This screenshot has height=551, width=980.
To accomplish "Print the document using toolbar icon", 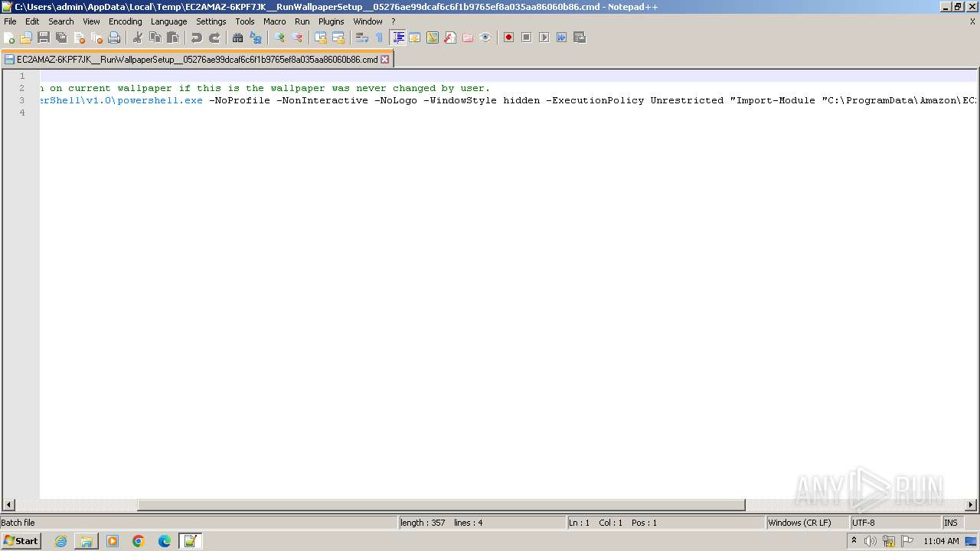I will click(x=114, y=37).
